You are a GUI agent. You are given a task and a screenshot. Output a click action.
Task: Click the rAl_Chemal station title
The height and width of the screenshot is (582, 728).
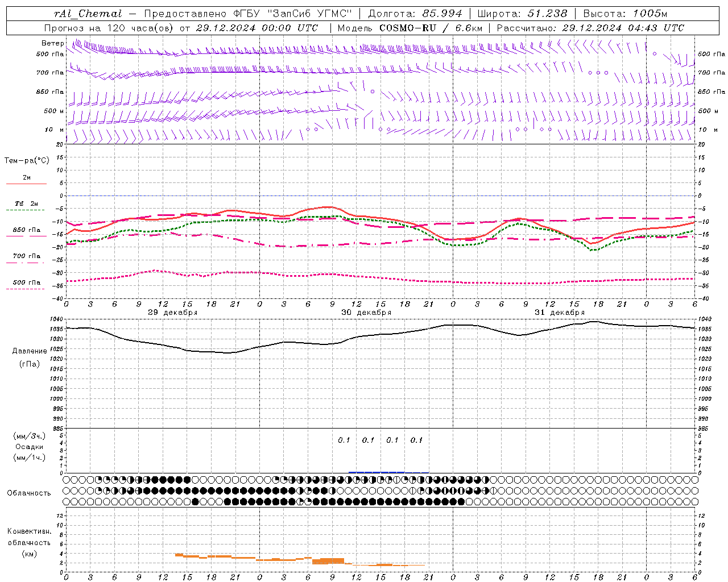pos(88,14)
